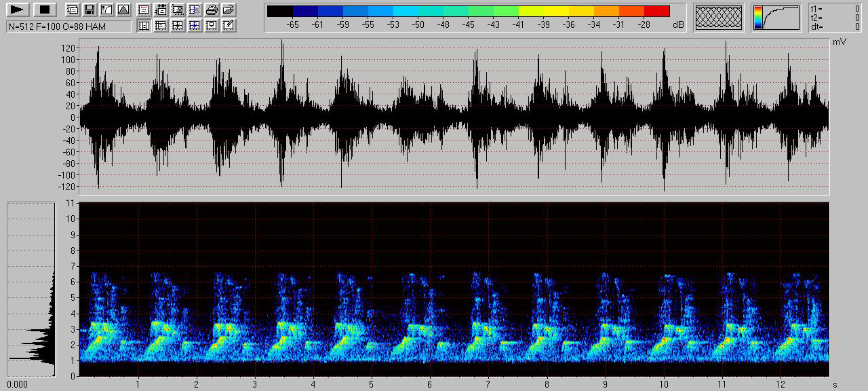The height and width of the screenshot is (391, 868).
Task: Toggle the pressed vertical-lines cursor mode button
Action: [x=144, y=26]
